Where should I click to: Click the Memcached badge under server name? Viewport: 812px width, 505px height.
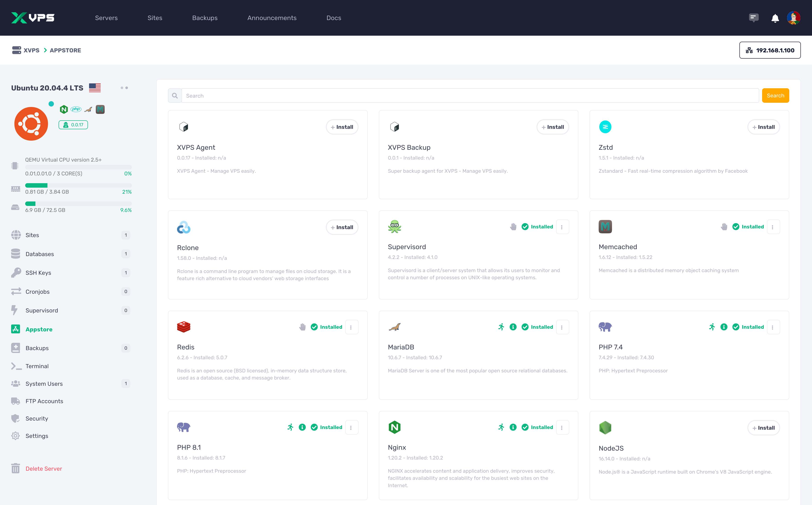100,109
